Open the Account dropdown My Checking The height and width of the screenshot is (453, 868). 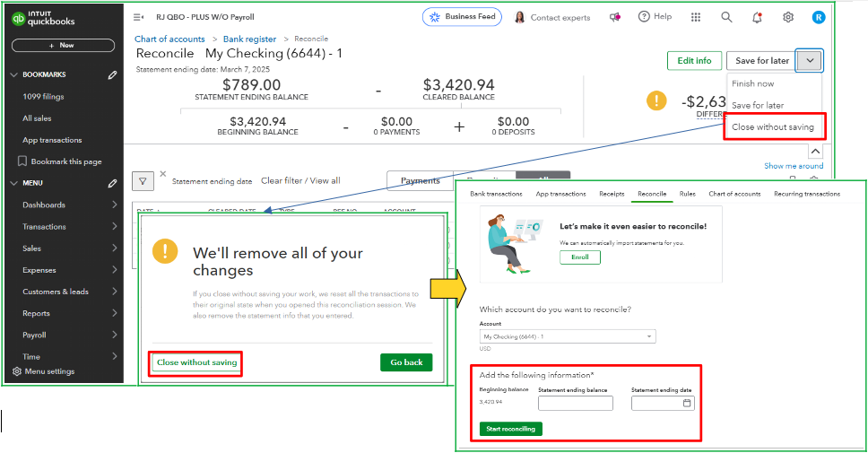[568, 336]
